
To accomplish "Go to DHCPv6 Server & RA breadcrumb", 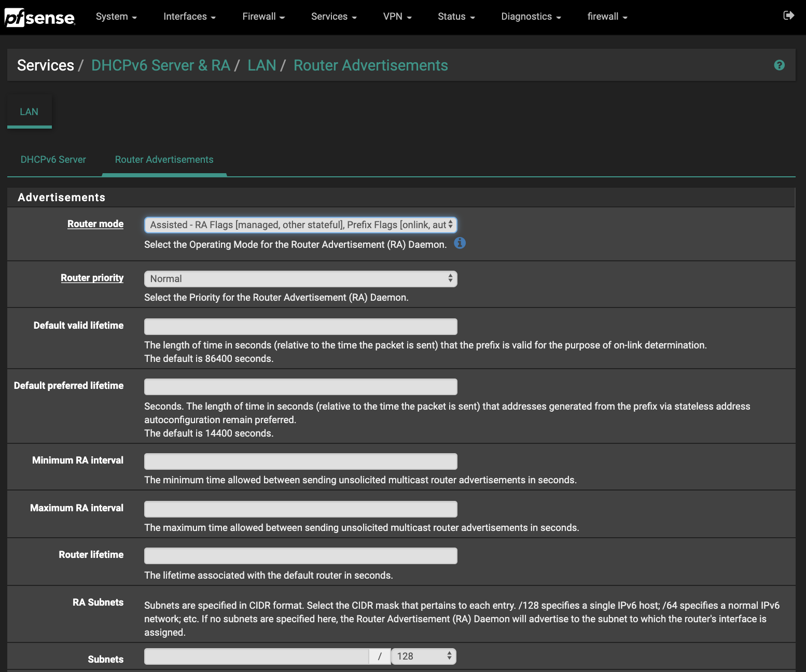I will click(160, 65).
